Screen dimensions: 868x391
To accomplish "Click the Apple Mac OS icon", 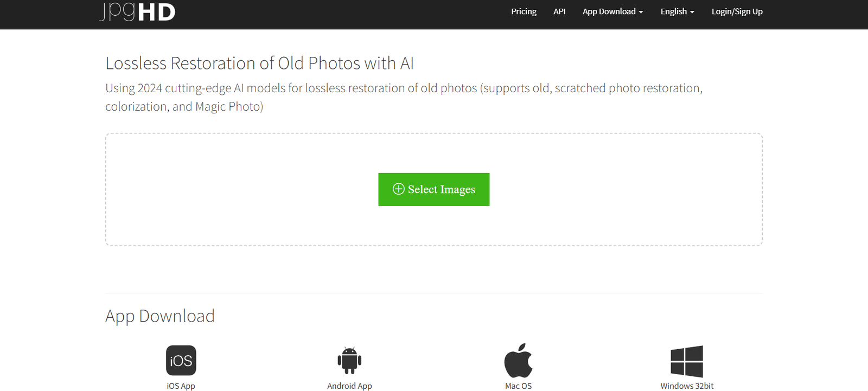I will (x=518, y=361).
